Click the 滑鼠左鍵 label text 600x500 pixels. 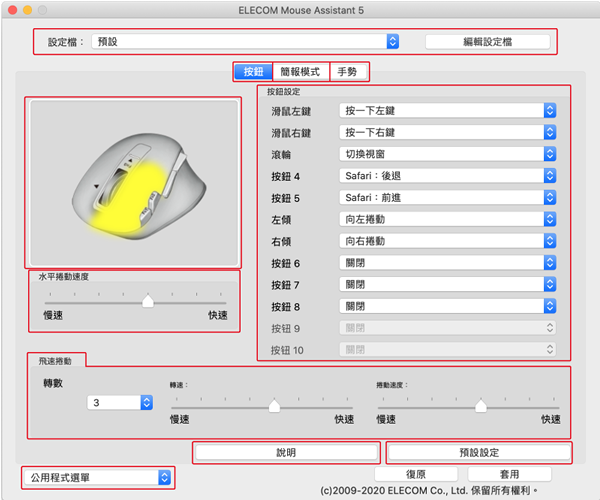291,111
